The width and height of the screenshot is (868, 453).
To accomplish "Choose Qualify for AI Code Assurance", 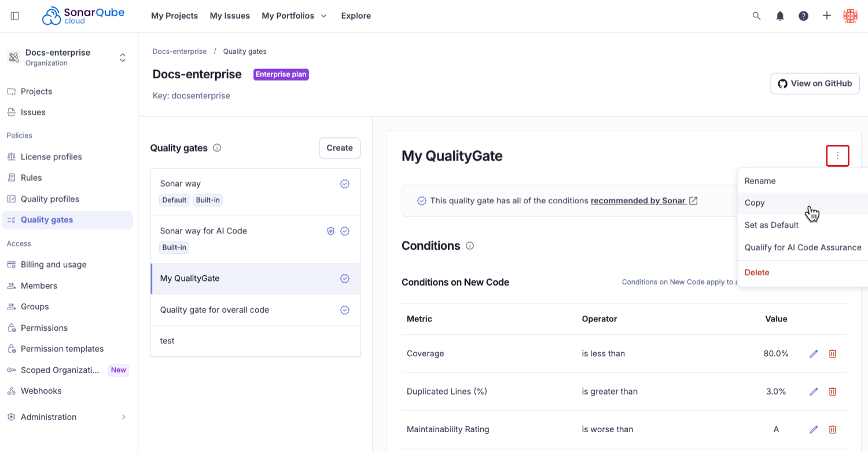I will [803, 247].
